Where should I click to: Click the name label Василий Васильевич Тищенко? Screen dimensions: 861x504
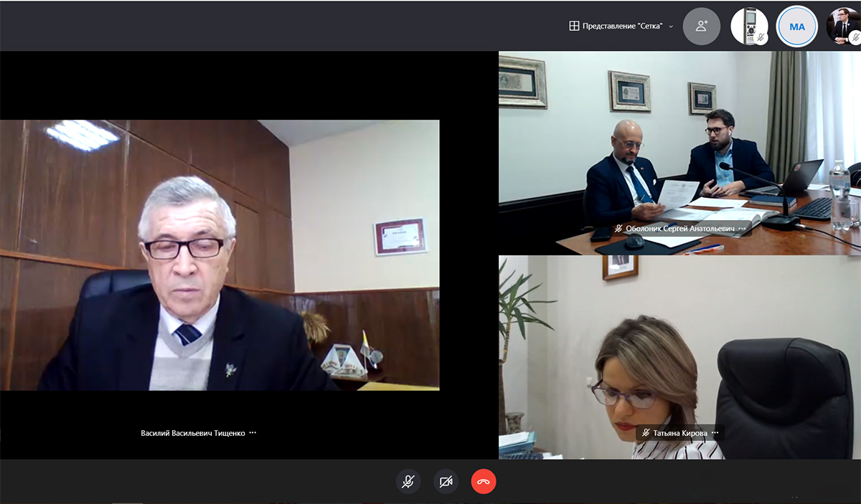pyautogui.click(x=193, y=433)
